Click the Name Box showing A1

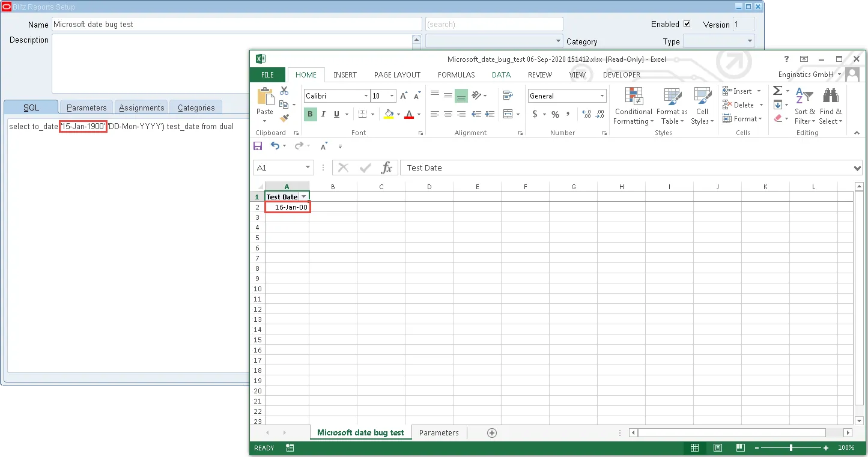pyautogui.click(x=282, y=168)
